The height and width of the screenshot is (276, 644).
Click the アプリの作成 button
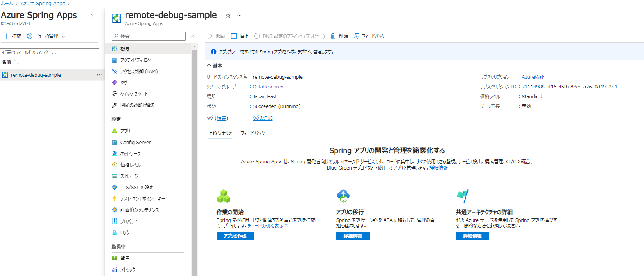235,236
